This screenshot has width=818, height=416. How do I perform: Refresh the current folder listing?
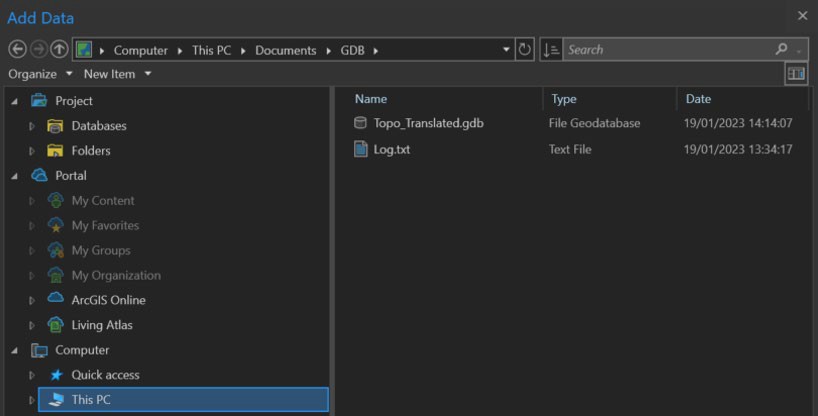(524, 50)
